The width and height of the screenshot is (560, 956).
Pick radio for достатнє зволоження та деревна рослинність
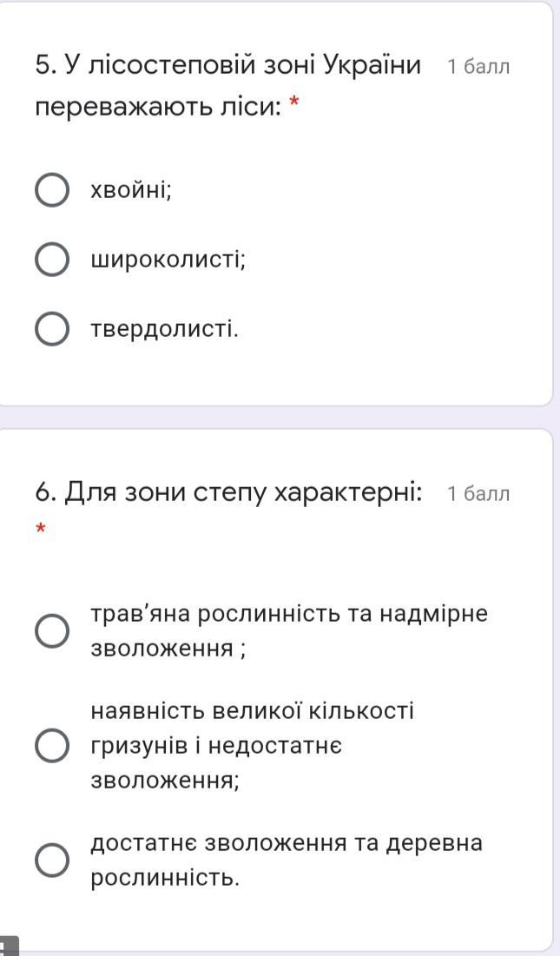point(52,860)
